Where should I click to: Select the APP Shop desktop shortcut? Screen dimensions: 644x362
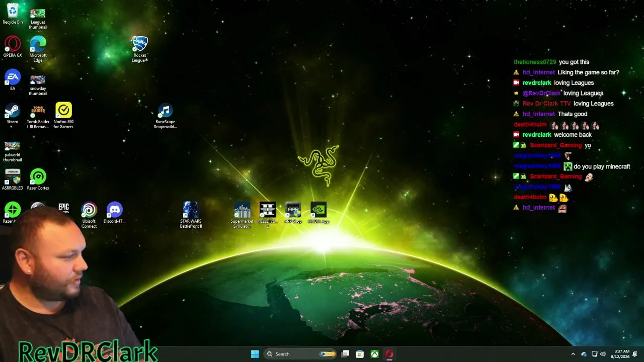(x=293, y=213)
